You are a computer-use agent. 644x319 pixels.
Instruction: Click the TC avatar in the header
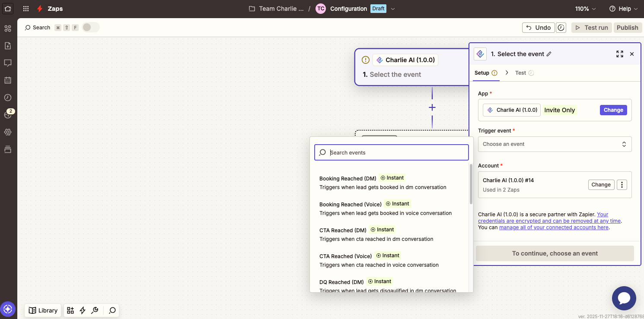(x=321, y=9)
